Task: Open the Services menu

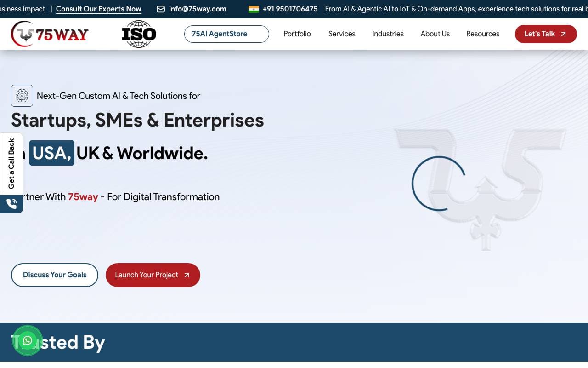Action: (342, 34)
